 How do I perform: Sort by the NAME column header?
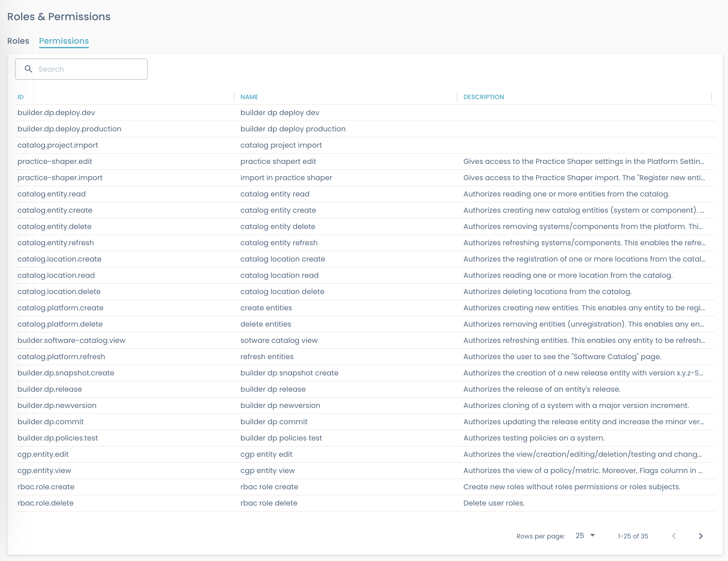click(x=249, y=97)
